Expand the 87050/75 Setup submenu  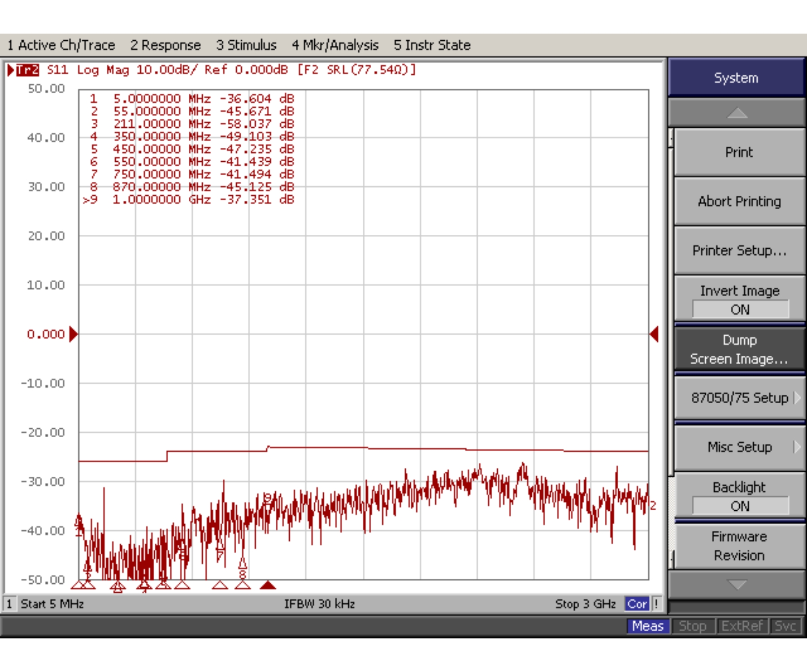tap(739, 398)
